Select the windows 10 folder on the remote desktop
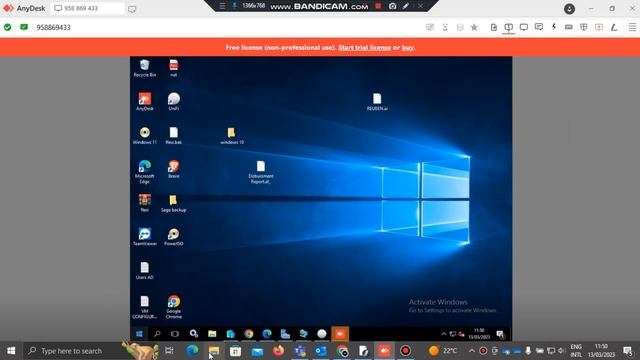This screenshot has height=360, width=640. pyautogui.click(x=232, y=136)
